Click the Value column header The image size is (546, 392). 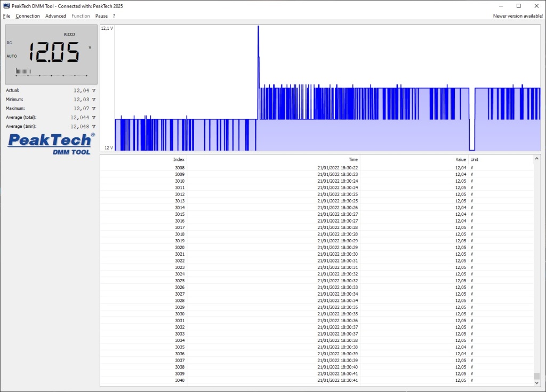click(x=460, y=159)
